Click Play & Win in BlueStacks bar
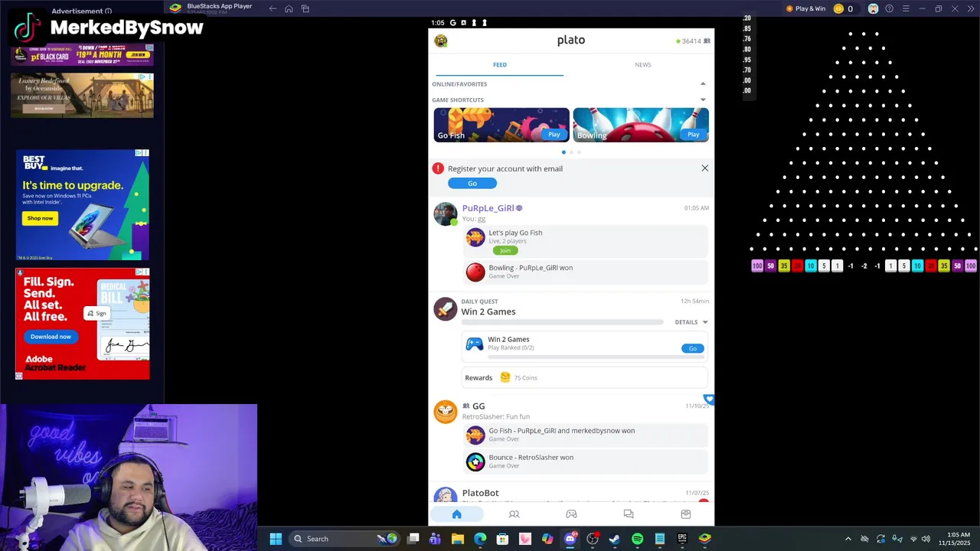The width and height of the screenshot is (980, 551). 805,8
